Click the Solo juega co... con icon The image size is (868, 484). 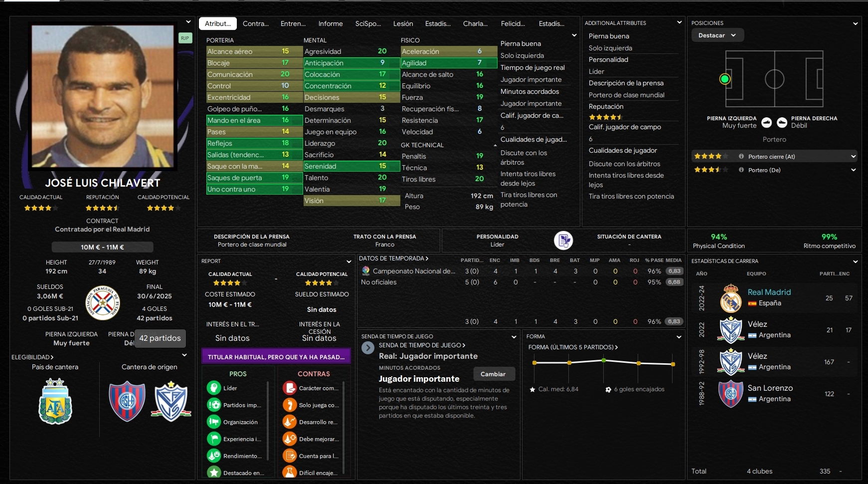click(x=290, y=405)
